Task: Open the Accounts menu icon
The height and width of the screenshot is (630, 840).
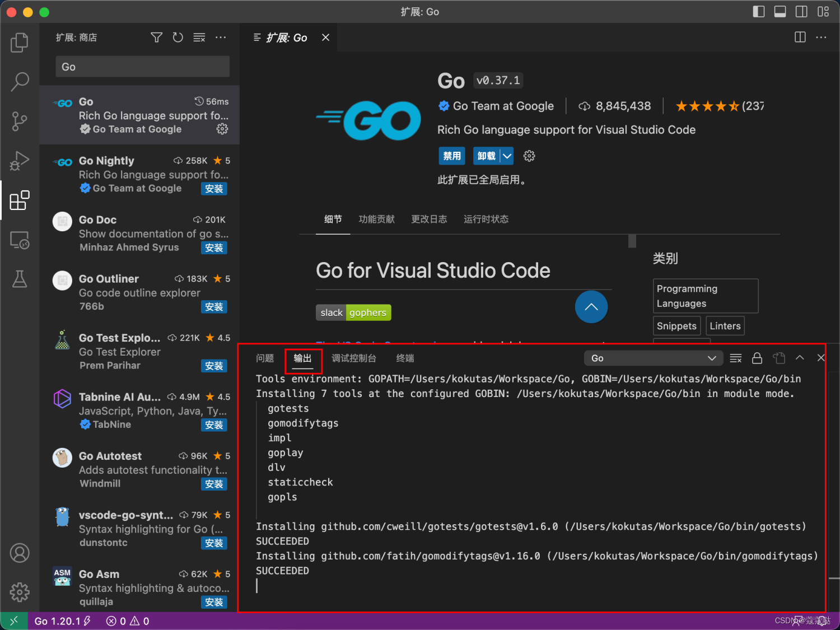Action: point(20,553)
